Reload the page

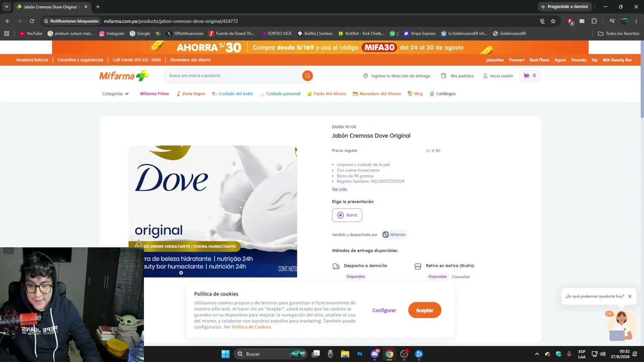(32, 21)
